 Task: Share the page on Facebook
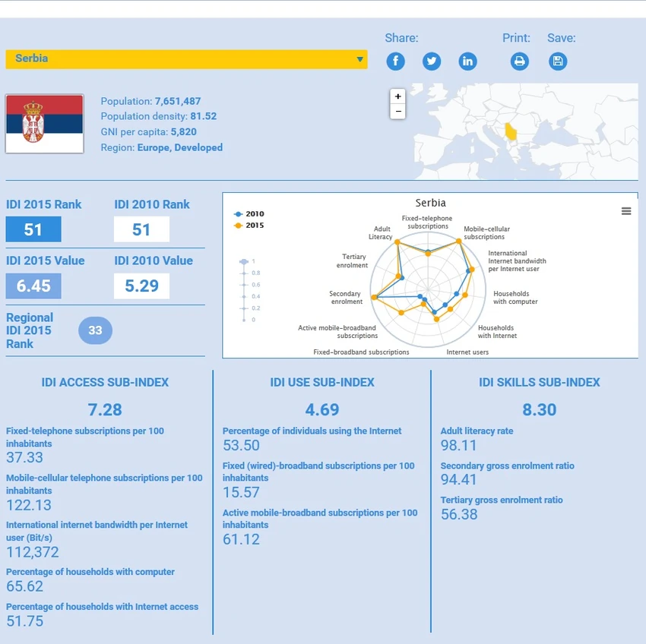395,62
